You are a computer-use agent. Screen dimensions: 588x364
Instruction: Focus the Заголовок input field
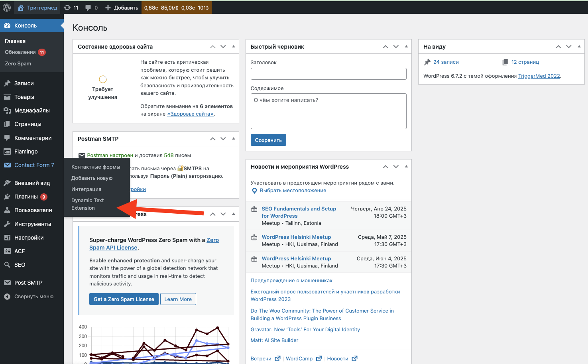tap(328, 74)
